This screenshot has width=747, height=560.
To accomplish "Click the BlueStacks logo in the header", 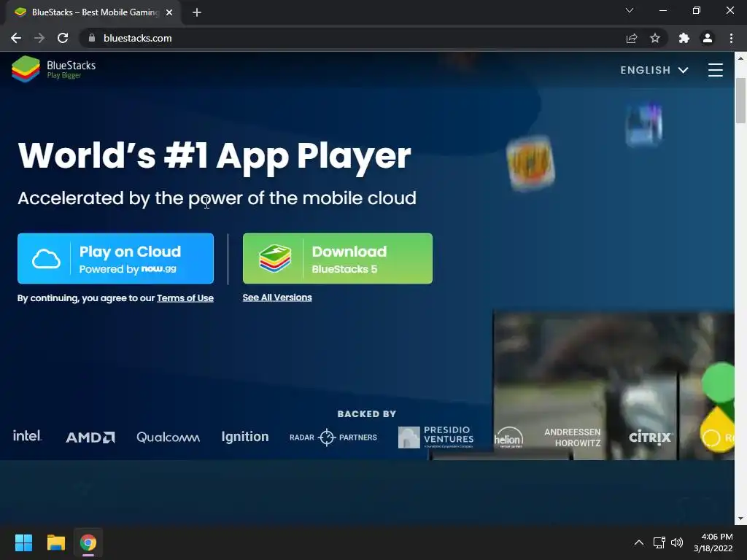I will (x=53, y=69).
